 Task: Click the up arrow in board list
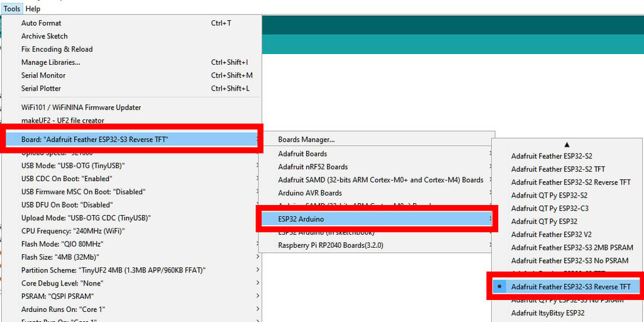567,145
